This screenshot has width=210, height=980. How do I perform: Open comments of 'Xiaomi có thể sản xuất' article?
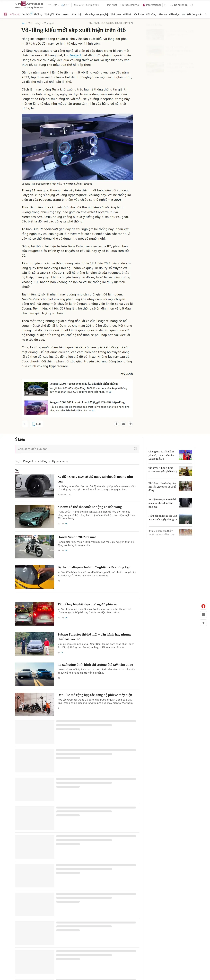[65, 523]
